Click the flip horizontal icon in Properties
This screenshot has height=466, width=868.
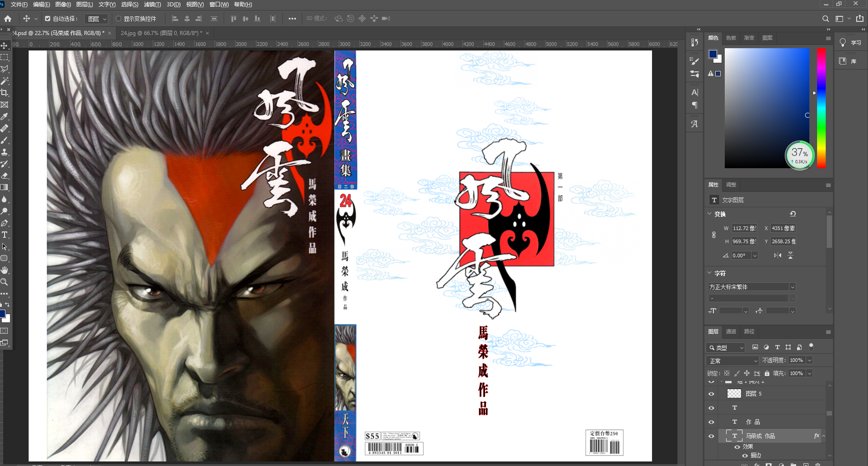pyautogui.click(x=778, y=256)
